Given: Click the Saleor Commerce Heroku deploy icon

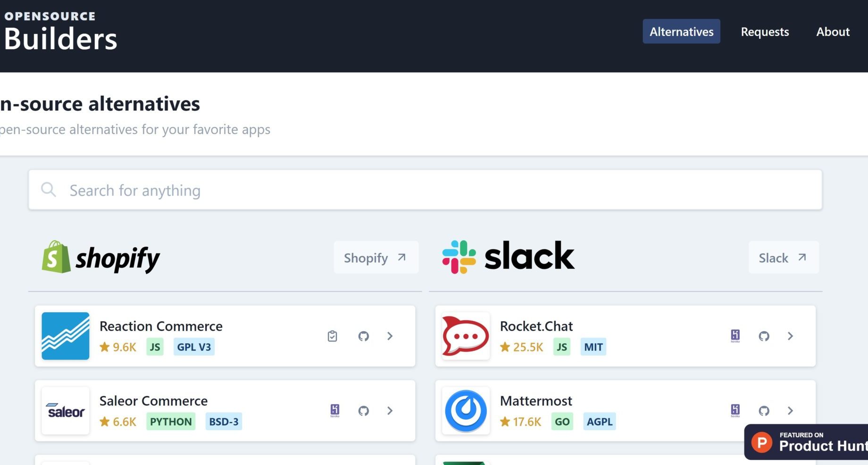Looking at the screenshot, I should point(335,410).
